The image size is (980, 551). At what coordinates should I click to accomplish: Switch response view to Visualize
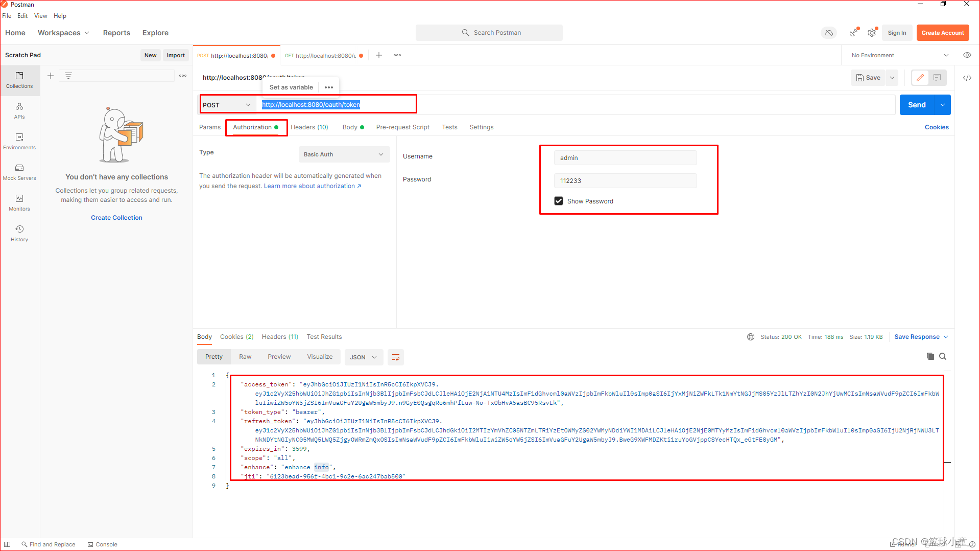[320, 357]
